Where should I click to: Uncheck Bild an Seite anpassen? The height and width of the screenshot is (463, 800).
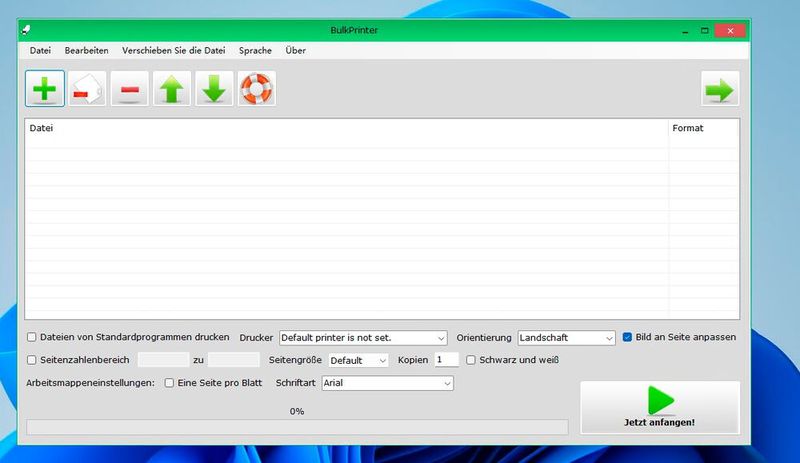[x=628, y=337]
